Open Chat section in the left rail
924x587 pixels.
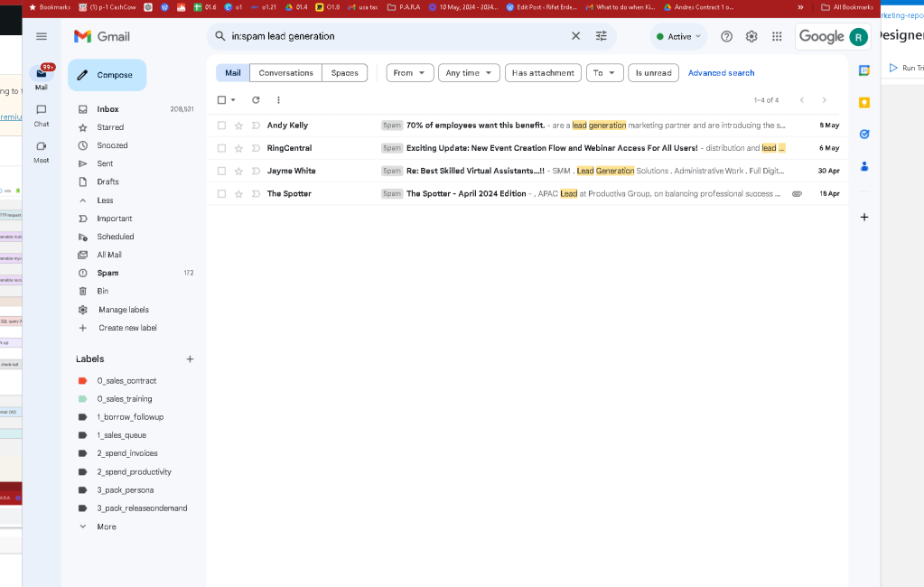coord(42,116)
